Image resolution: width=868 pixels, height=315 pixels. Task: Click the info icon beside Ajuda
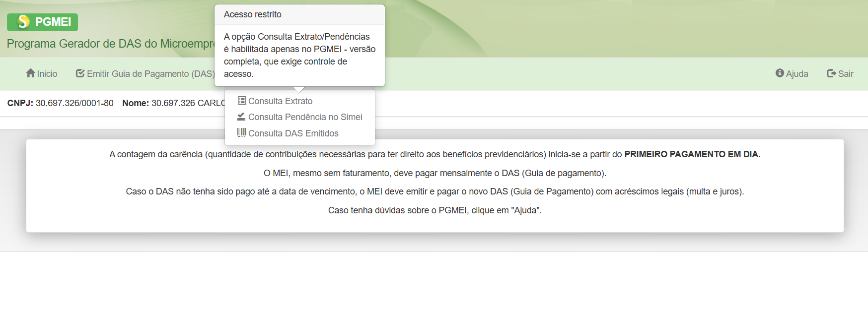pos(780,73)
